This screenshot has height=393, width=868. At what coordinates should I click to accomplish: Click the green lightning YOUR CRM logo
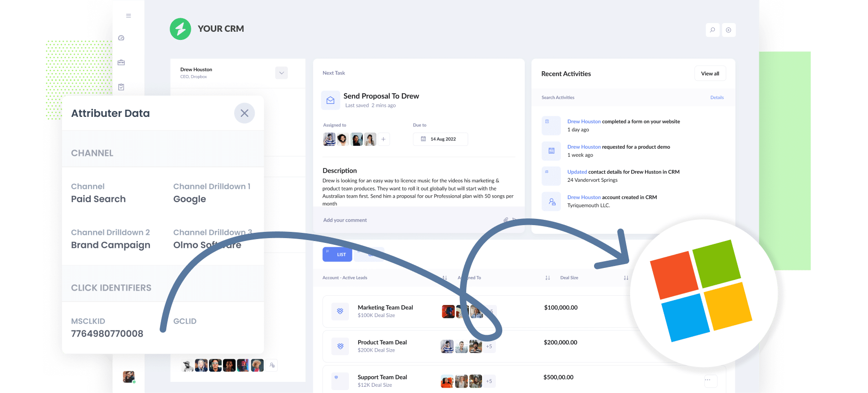click(180, 29)
